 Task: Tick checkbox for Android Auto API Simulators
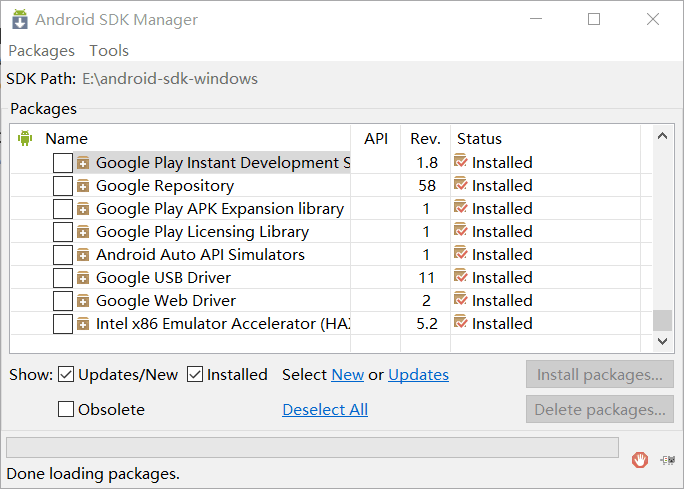pyautogui.click(x=63, y=255)
